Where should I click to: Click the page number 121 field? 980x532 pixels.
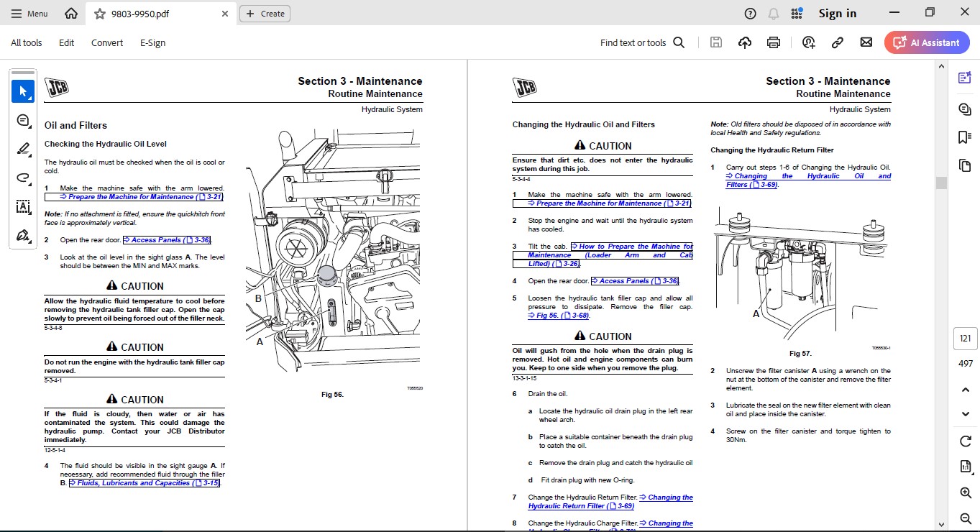965,339
